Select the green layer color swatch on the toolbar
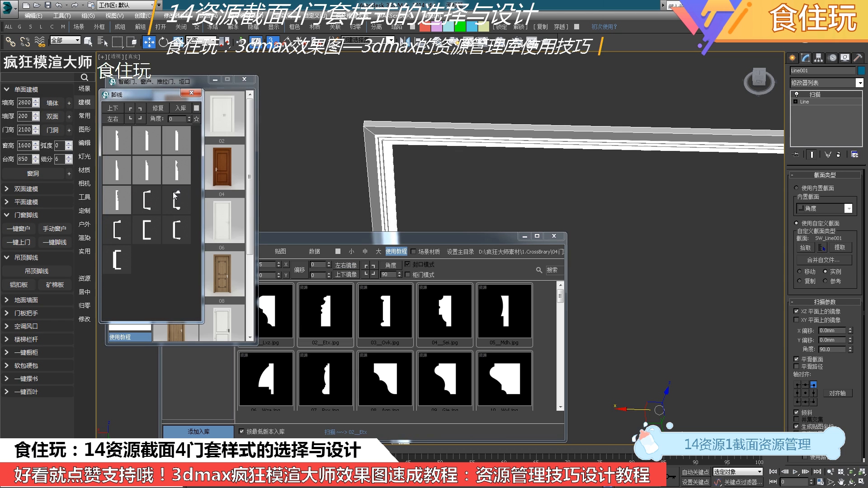The height and width of the screenshot is (488, 868). pos(460,27)
